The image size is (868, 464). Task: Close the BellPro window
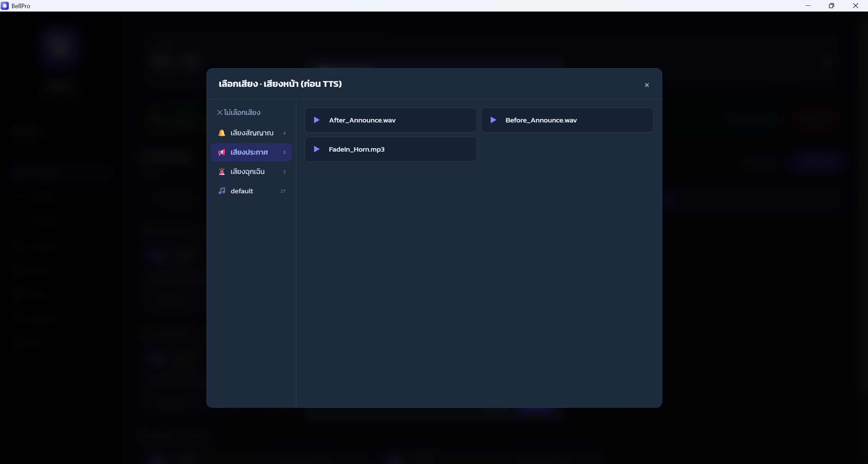855,6
